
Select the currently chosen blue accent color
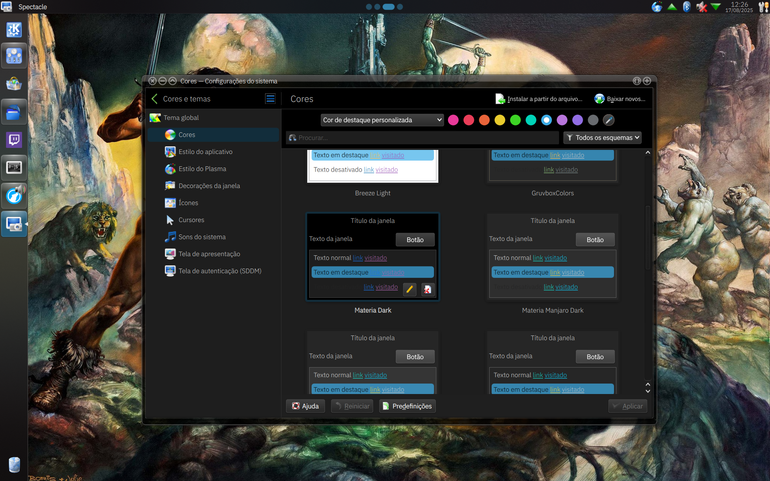coord(547,120)
